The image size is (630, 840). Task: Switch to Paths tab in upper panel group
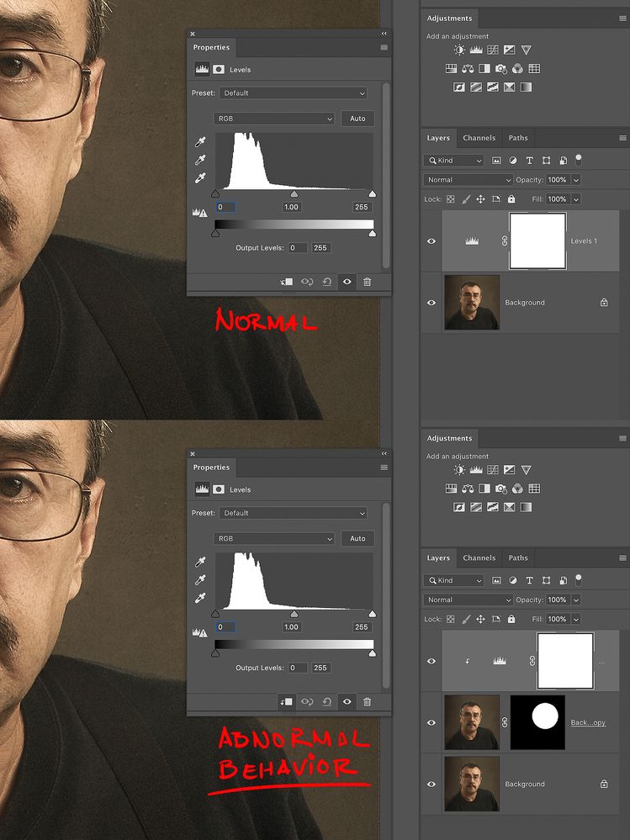518,138
